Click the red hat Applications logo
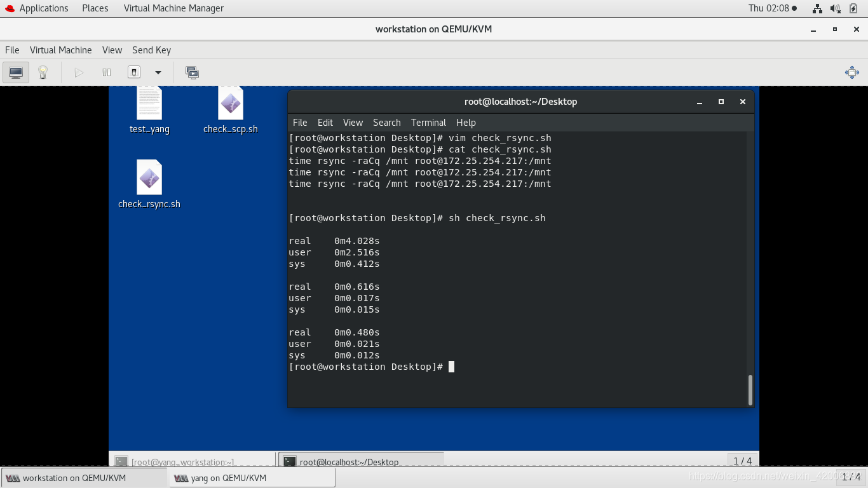This screenshot has width=868, height=488. [x=10, y=8]
